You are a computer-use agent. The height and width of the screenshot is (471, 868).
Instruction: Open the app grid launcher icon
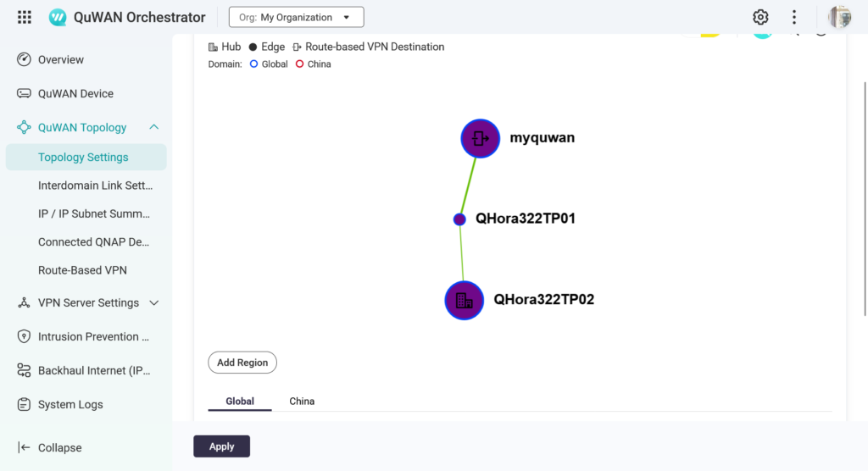click(x=25, y=17)
